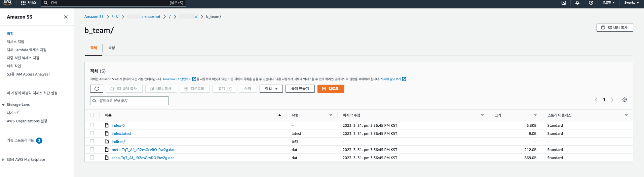Open 다중 리전 액세스 지점 in sidebar

pos(23,58)
